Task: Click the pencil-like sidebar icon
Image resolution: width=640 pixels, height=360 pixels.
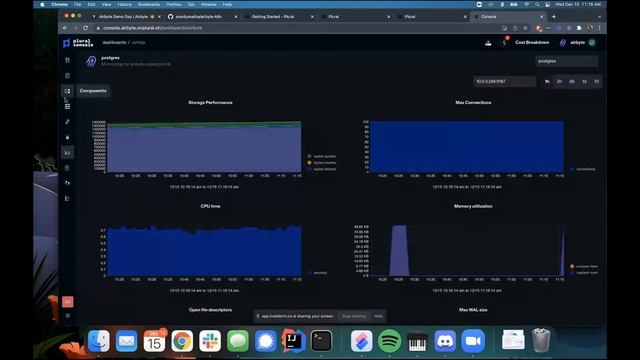Action: click(x=67, y=122)
